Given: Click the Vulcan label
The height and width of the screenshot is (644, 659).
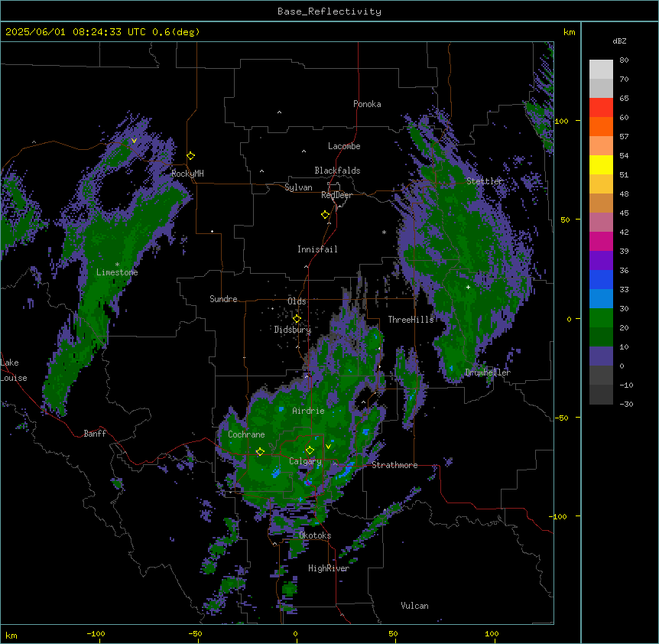Looking at the screenshot, I should (415, 606).
